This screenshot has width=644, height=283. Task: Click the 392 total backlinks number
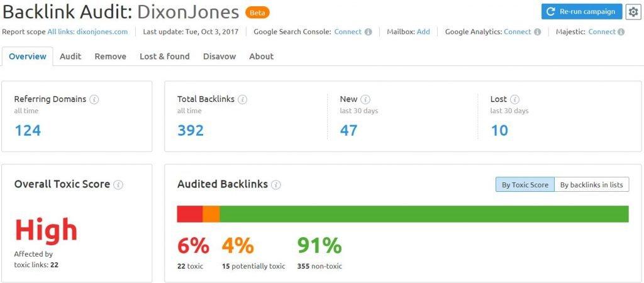coord(191,130)
